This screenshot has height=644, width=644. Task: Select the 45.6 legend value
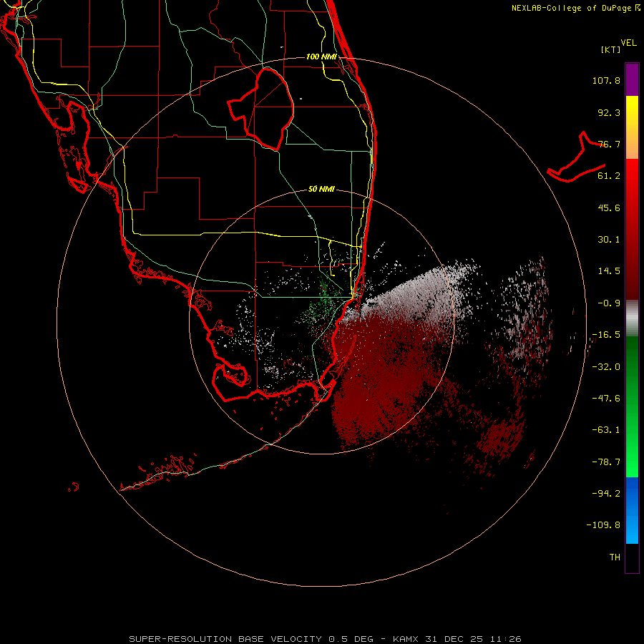pyautogui.click(x=609, y=208)
